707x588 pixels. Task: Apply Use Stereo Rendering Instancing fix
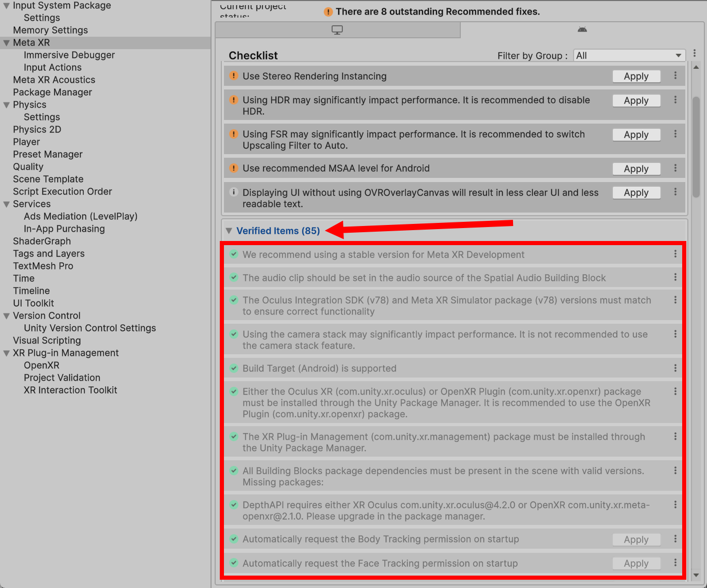pos(636,77)
